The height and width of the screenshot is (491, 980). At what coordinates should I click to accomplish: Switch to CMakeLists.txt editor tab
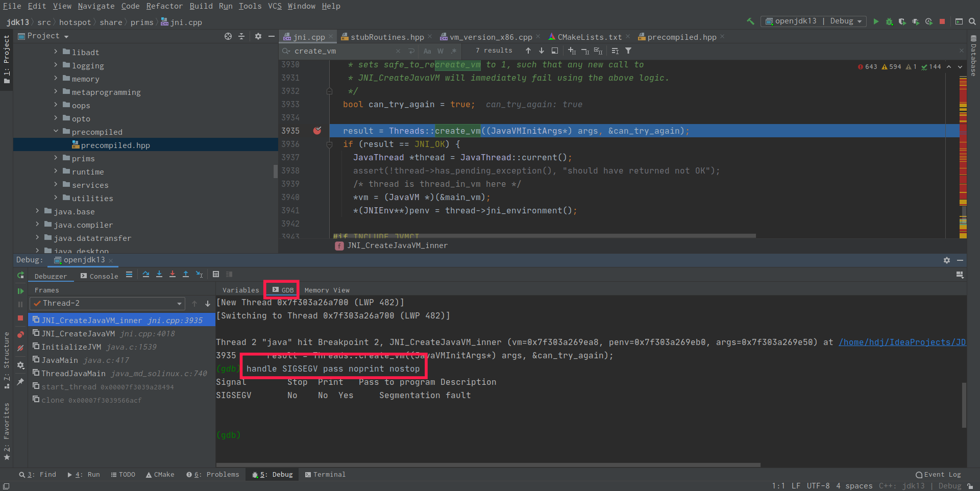click(x=590, y=37)
